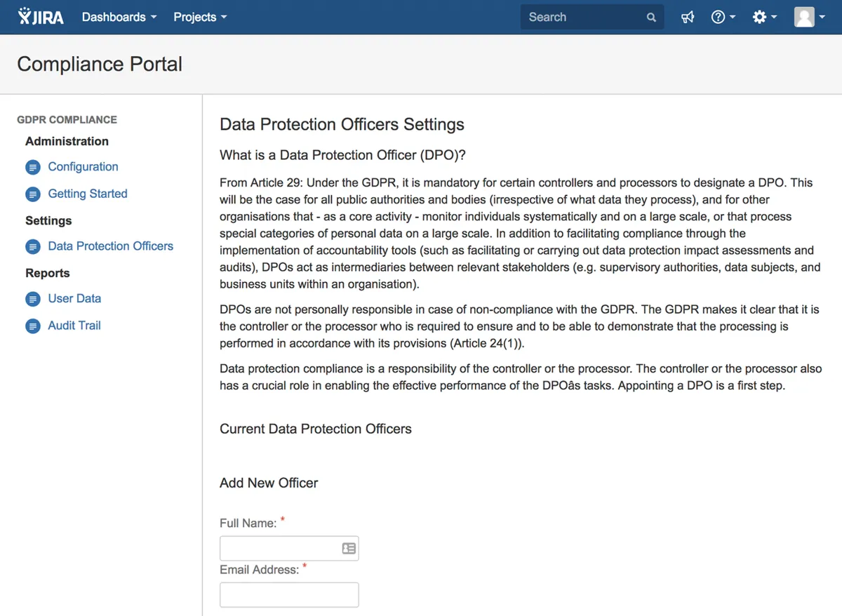842x616 pixels.
Task: Open the user avatar profile menu
Action: click(809, 17)
